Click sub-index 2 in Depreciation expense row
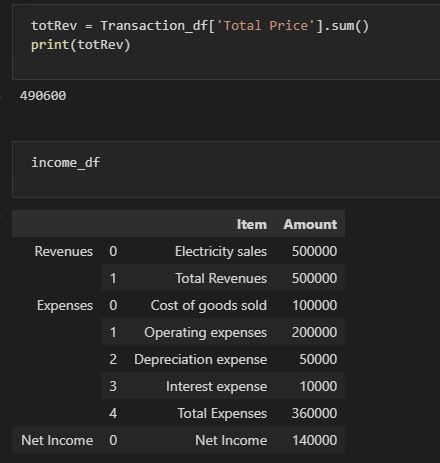Viewport: 440px width, 463px height. coord(113,359)
